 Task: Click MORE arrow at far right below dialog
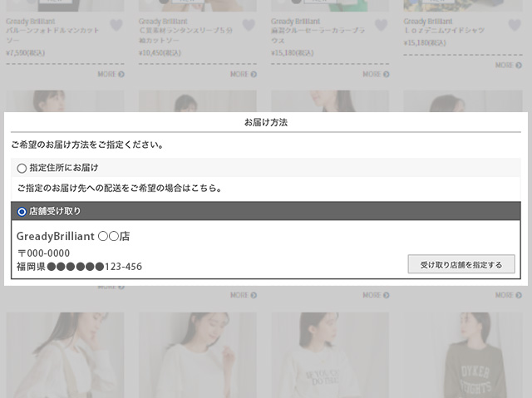pos(509,295)
